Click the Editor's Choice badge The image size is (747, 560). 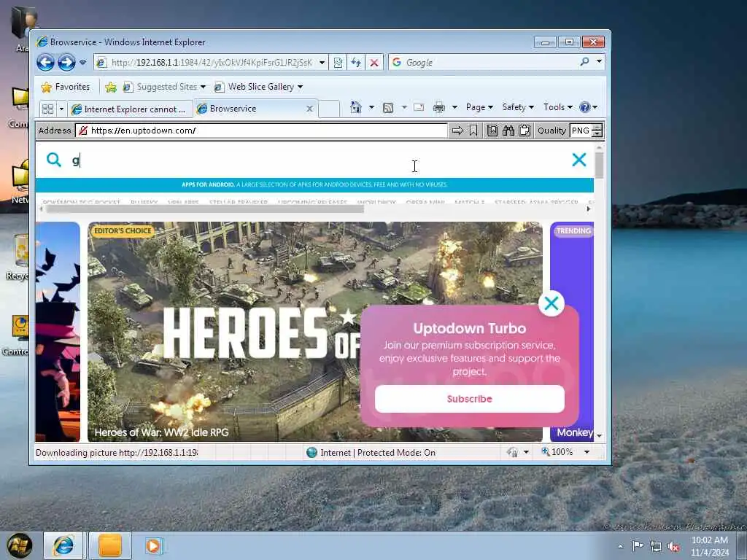[x=123, y=231]
